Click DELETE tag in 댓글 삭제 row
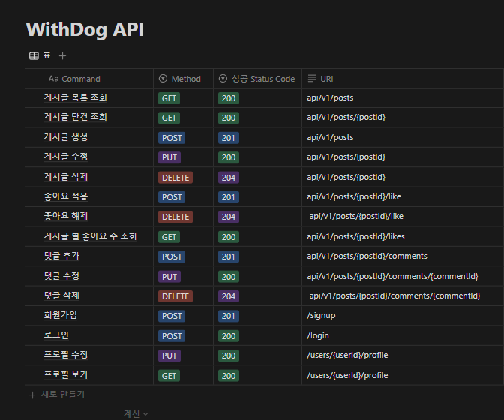Image resolution: width=504 pixels, height=420 pixels. (175, 296)
